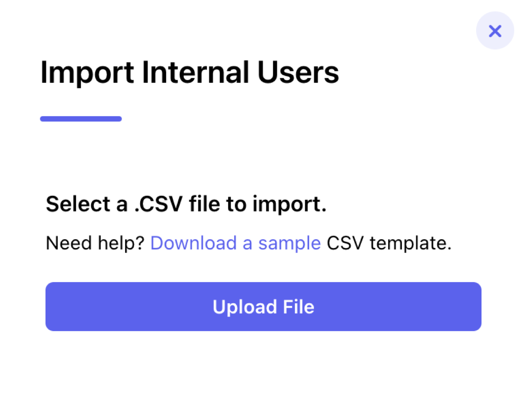Click the word 'Users' in dialog title
Screen dimensions: 527x420
tap(298, 72)
